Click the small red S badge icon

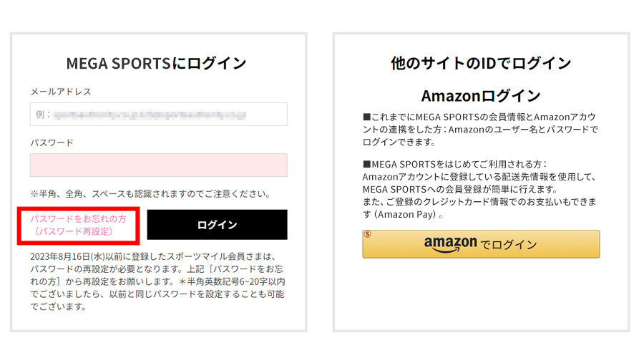[x=368, y=234]
